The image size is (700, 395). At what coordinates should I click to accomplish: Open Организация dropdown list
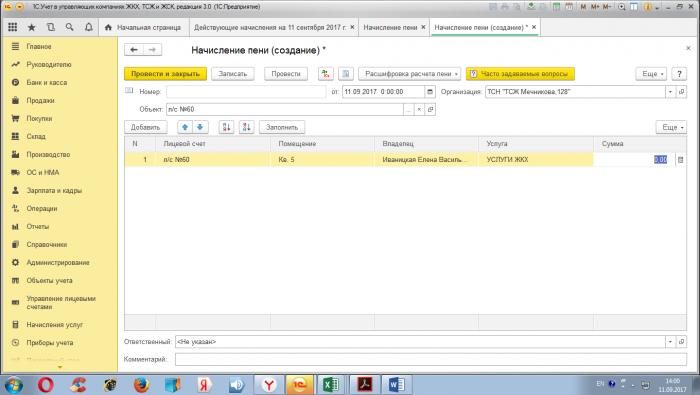coord(670,91)
